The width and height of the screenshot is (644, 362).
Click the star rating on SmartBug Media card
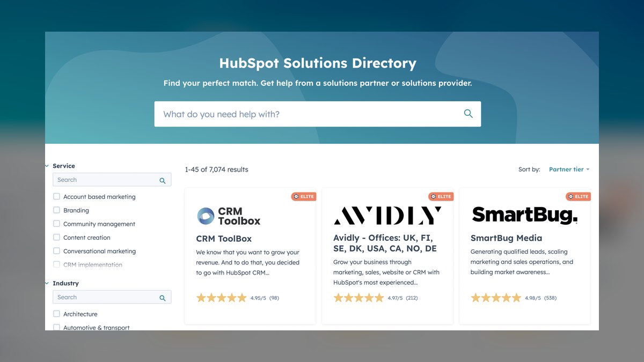click(x=496, y=298)
